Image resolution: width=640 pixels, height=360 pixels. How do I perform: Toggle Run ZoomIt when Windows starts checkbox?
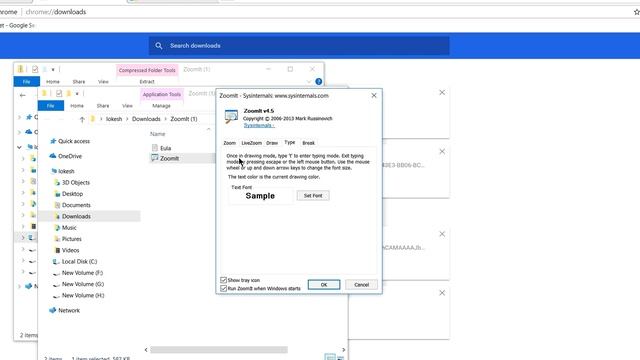point(223,288)
